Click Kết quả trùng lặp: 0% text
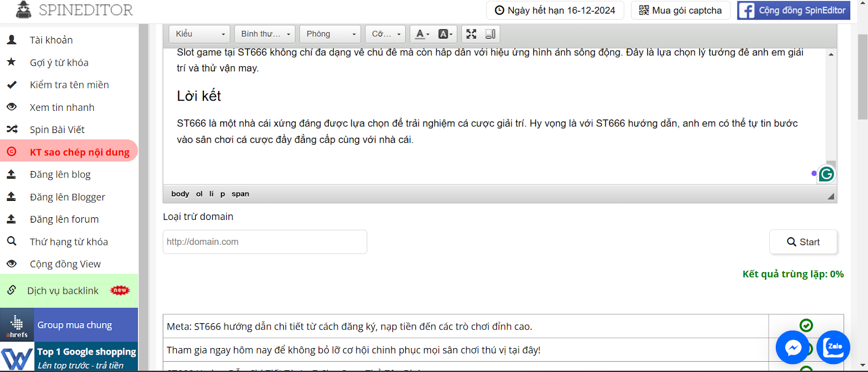 click(x=793, y=274)
